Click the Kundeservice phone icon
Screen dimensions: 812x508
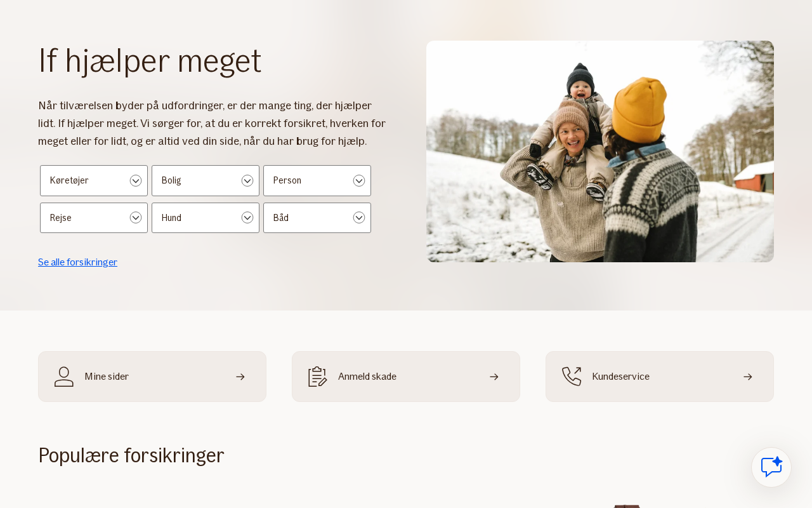coord(572,377)
